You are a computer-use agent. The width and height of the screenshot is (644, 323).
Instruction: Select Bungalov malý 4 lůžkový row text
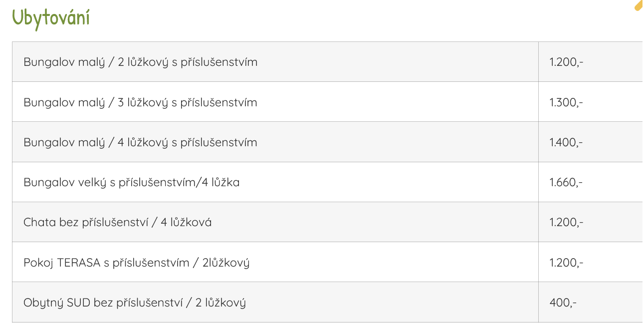[141, 142]
